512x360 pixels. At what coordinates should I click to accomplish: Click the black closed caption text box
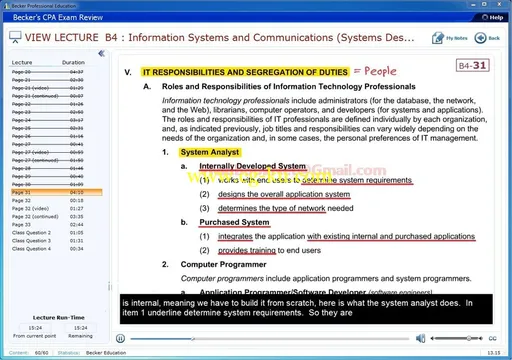point(306,309)
